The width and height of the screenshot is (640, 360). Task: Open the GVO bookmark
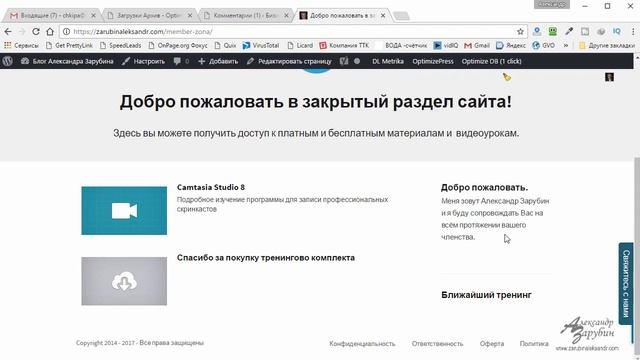544,45
